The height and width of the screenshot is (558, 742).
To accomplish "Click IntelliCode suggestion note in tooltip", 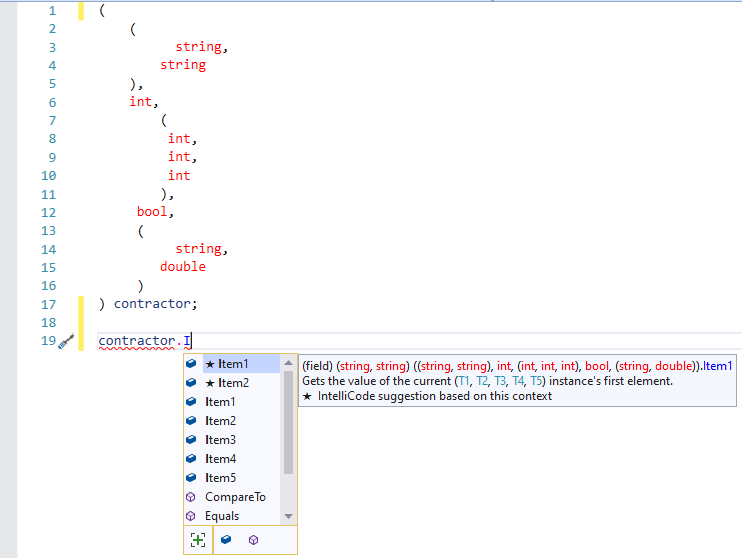I will point(427,396).
